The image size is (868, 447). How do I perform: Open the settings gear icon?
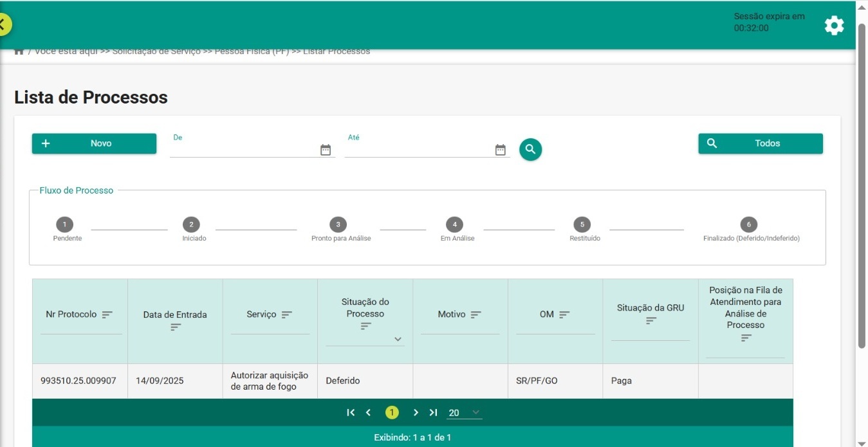834,26
